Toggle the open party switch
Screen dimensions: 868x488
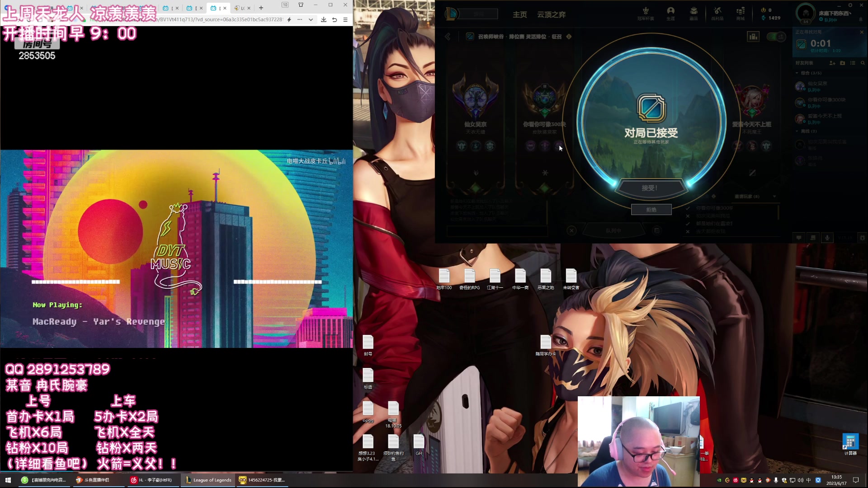777,37
